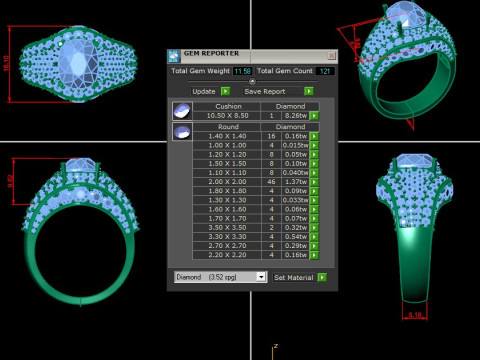The image size is (480, 360).
Task: Click the green arrow for the 2.00 X 2.00 row
Action: (x=314, y=182)
